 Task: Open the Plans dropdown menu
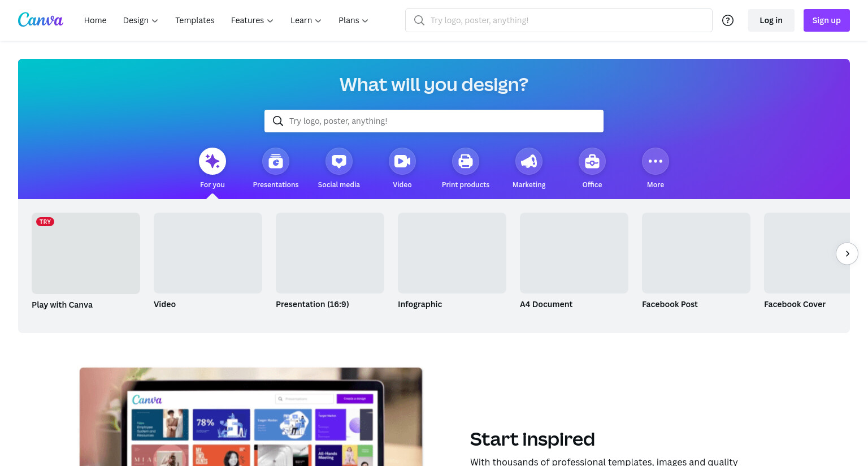(353, 20)
